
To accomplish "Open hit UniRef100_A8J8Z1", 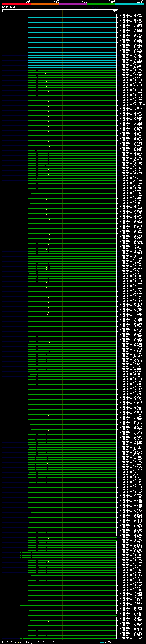I will point(131,67).
